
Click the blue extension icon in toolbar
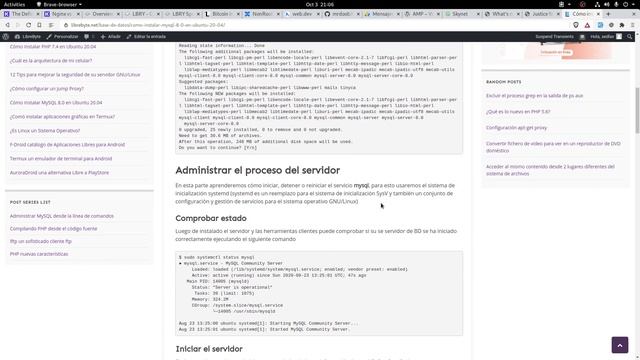[x=600, y=25]
